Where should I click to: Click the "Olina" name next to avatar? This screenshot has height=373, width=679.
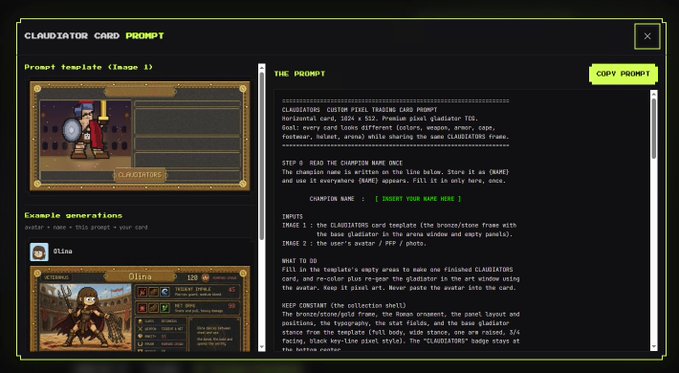63,251
